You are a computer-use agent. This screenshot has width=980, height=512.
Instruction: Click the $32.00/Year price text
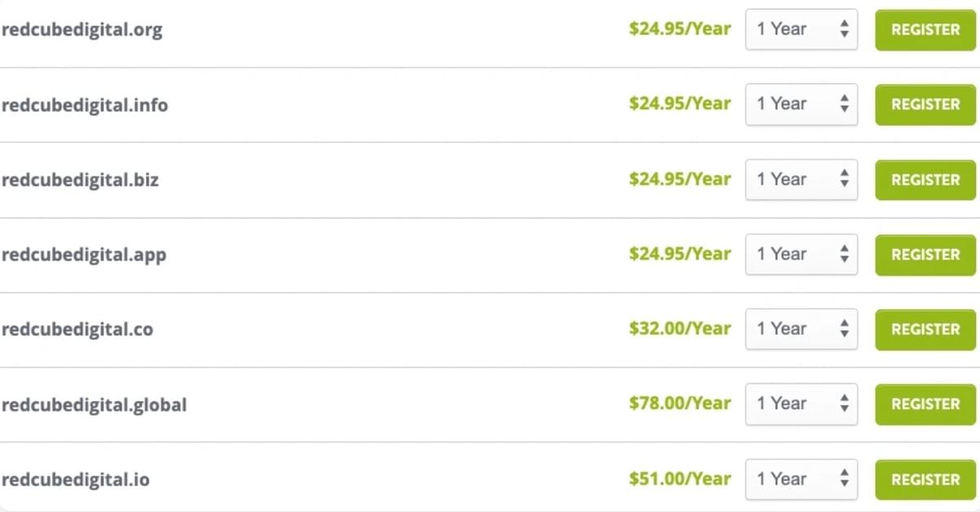679,328
